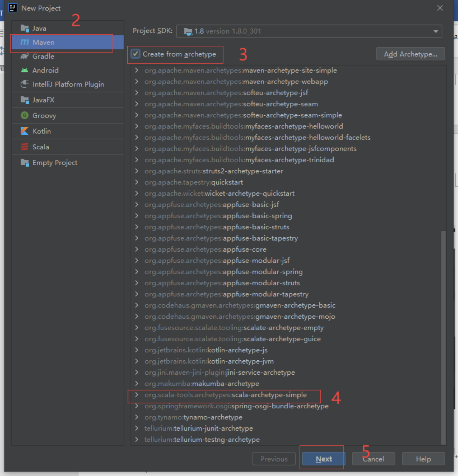Click the Cancel button
Image resolution: width=458 pixels, height=476 pixels.
click(373, 459)
